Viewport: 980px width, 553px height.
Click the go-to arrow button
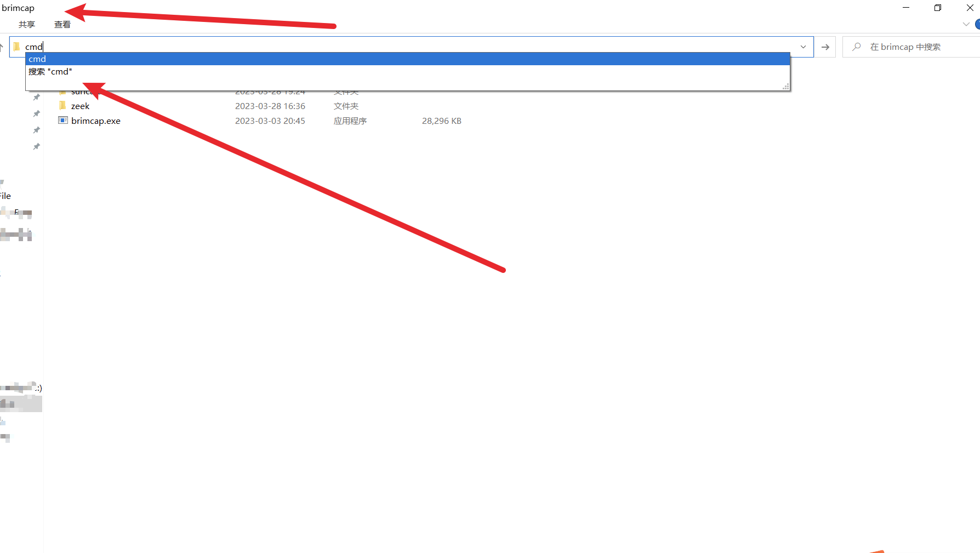[825, 47]
